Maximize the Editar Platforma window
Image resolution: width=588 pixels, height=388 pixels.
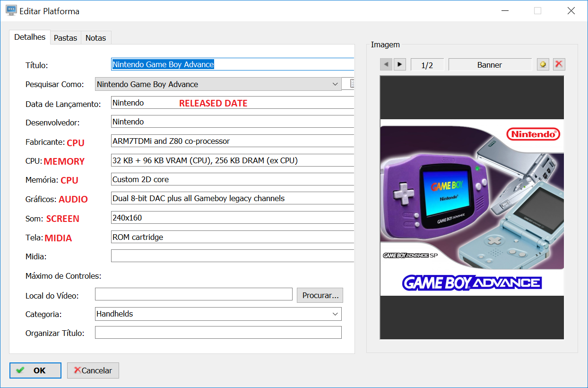click(x=537, y=11)
